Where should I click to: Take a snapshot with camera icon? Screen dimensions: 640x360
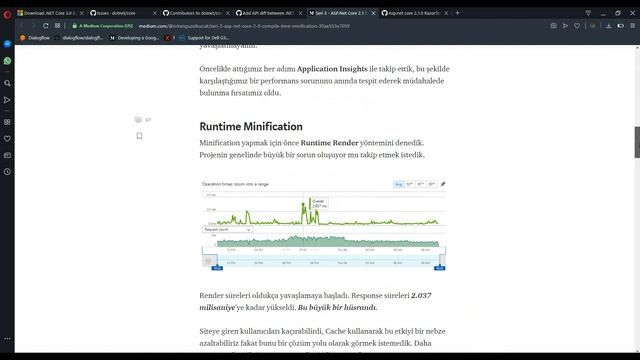[553, 26]
